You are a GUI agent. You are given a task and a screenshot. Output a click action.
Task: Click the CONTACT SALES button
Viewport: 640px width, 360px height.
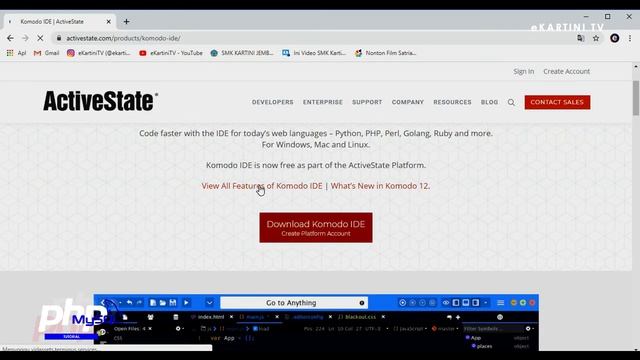(557, 102)
